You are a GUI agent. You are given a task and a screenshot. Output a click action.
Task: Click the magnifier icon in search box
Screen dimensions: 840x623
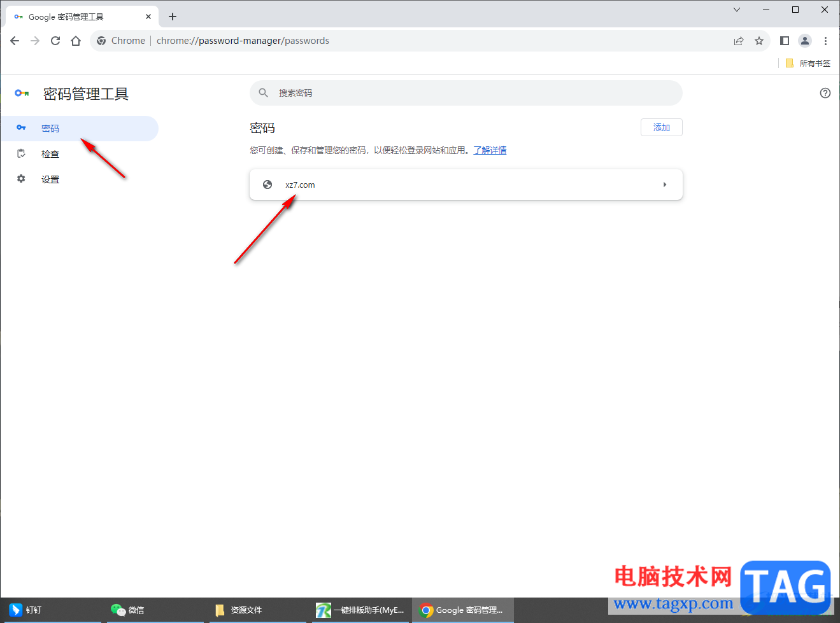[x=264, y=93]
